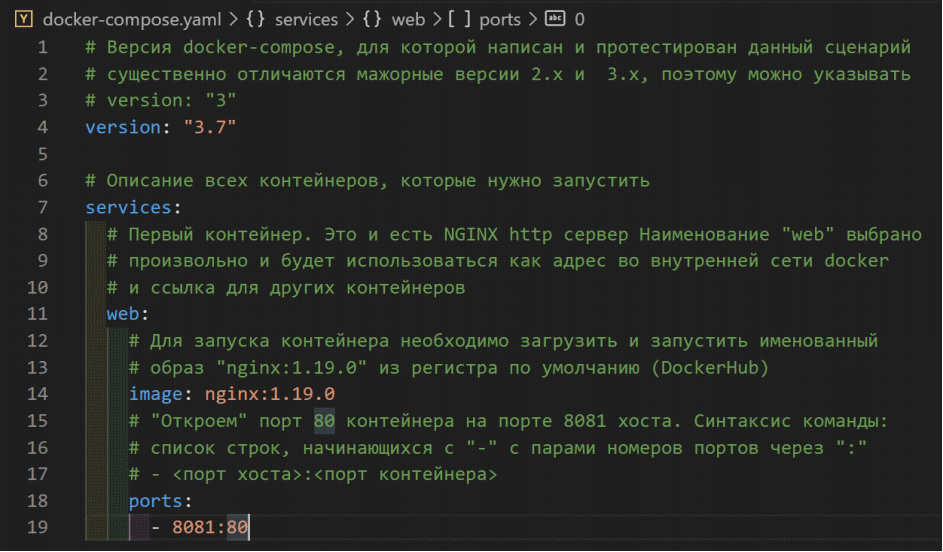The image size is (943, 552).
Task: Click comment '# и ссылка для других контейнеров'
Action: (286, 287)
